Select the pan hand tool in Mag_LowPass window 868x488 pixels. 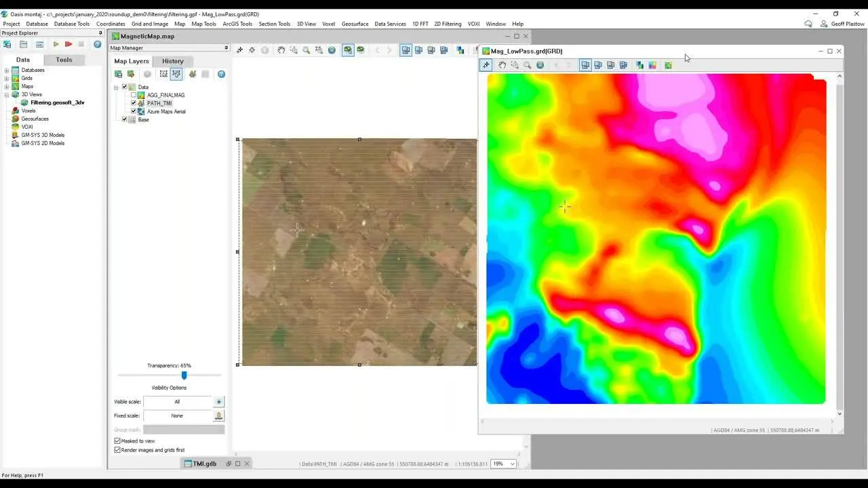coord(502,65)
